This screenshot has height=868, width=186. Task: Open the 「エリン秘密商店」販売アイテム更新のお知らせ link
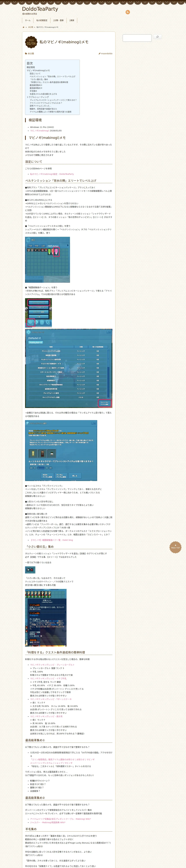(63, 759)
